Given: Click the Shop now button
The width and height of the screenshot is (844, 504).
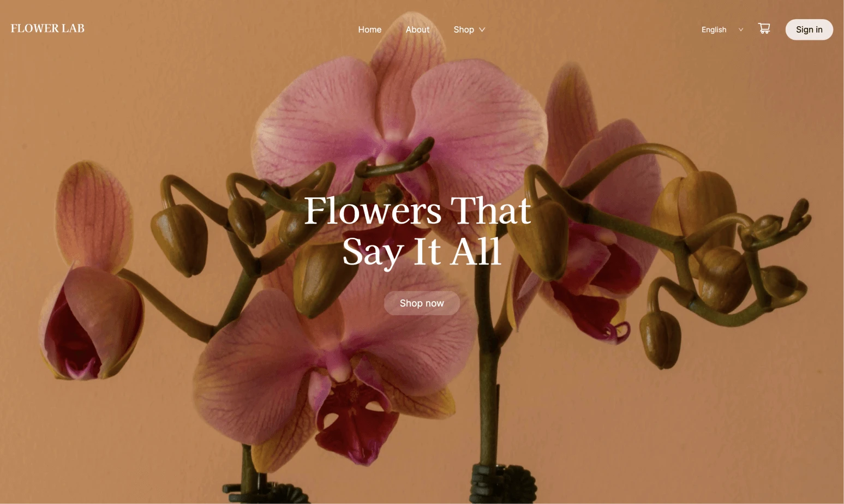Looking at the screenshot, I should click(x=422, y=303).
